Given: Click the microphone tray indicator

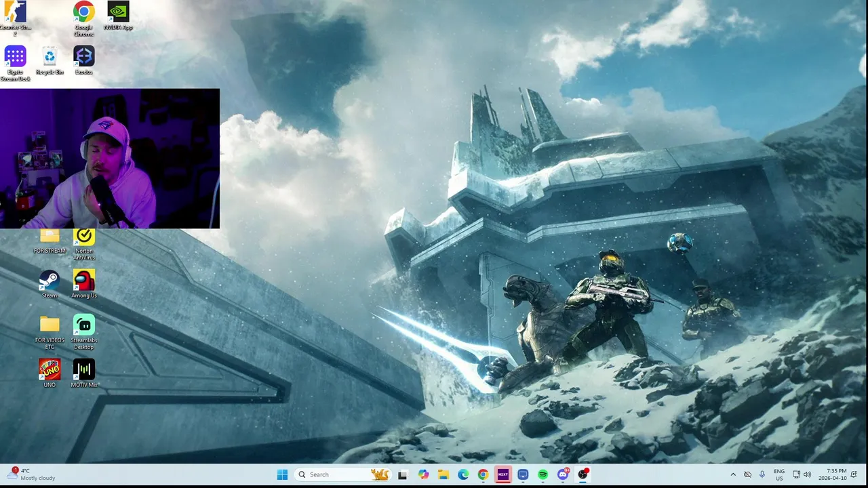Looking at the screenshot, I should point(762,474).
